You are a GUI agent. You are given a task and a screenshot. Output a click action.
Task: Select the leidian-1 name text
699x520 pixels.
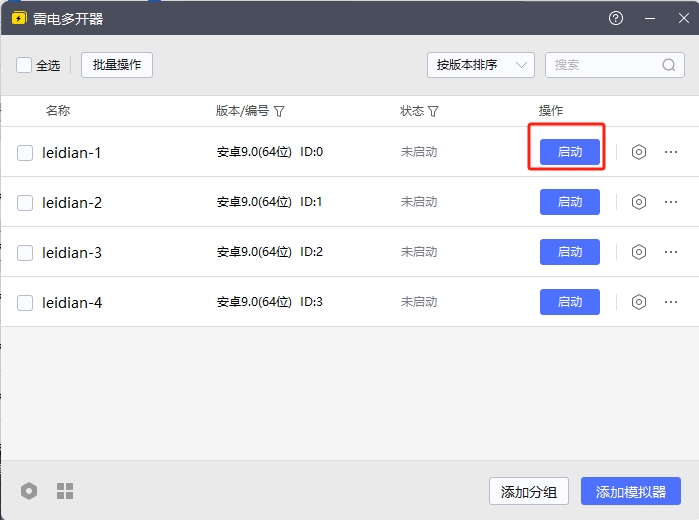[x=72, y=153]
